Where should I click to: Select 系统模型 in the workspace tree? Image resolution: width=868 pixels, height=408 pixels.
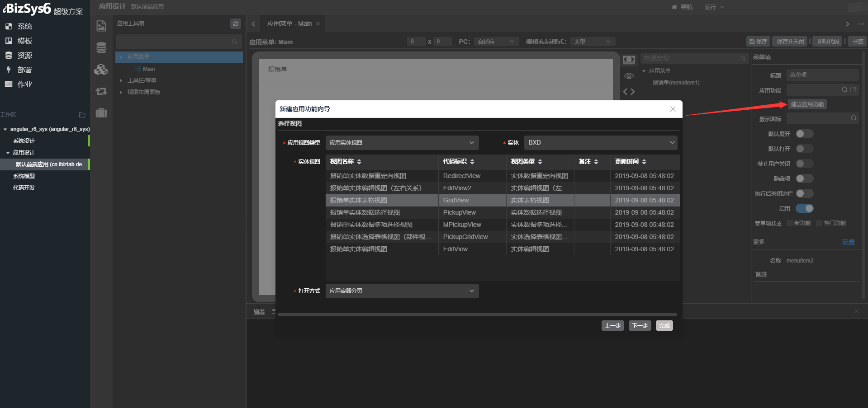click(24, 176)
